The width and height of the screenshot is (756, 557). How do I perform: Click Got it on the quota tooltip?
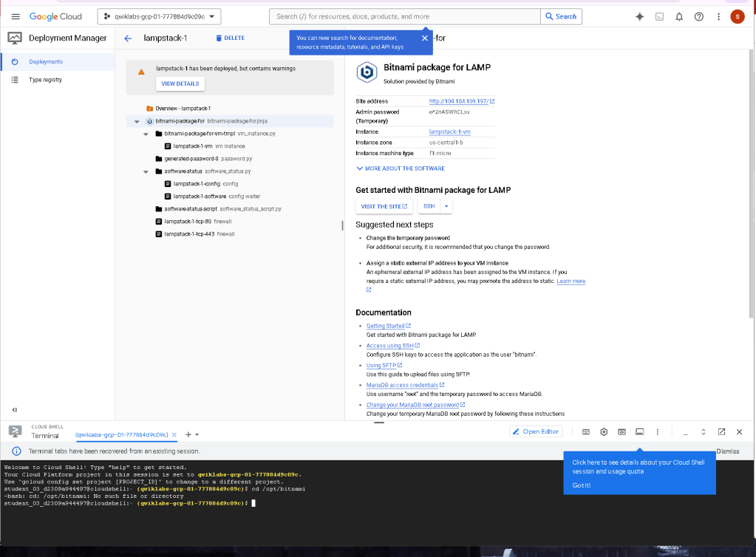click(582, 485)
